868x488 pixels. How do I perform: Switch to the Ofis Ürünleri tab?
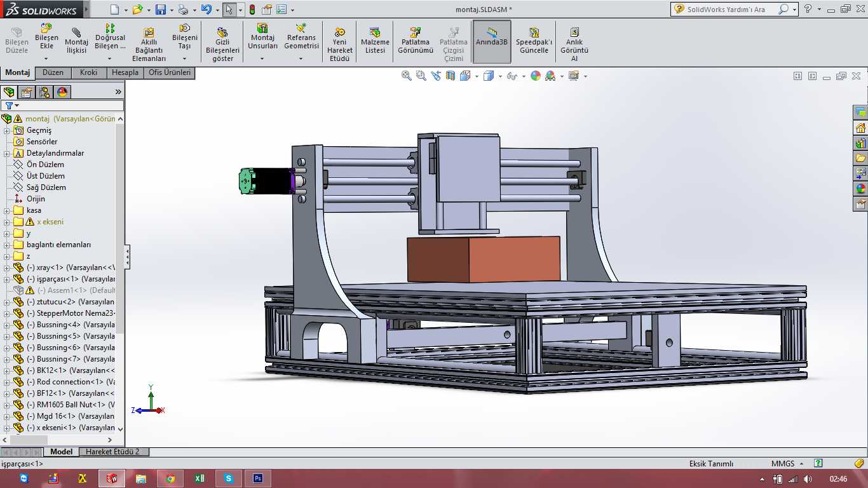coord(169,72)
